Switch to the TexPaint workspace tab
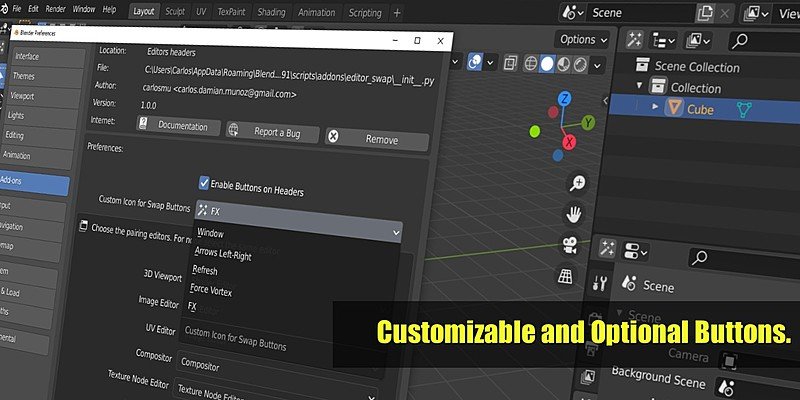The width and height of the screenshot is (800, 400). (231, 12)
